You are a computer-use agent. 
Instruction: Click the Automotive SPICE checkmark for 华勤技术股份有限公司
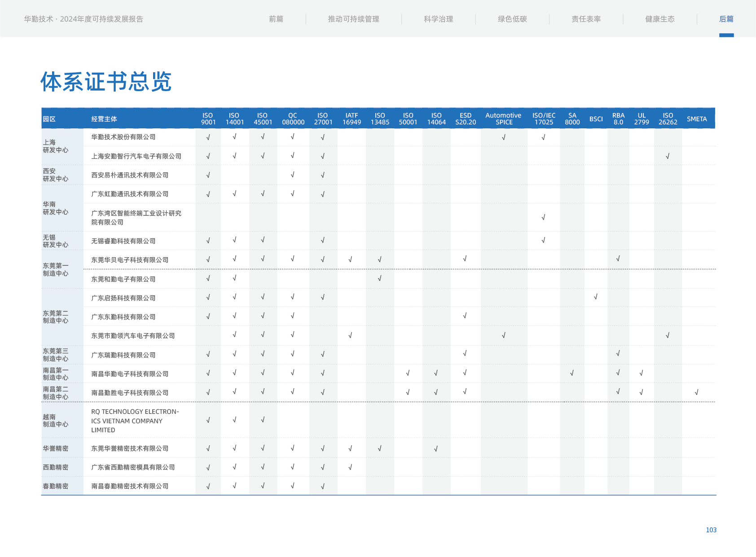point(504,137)
